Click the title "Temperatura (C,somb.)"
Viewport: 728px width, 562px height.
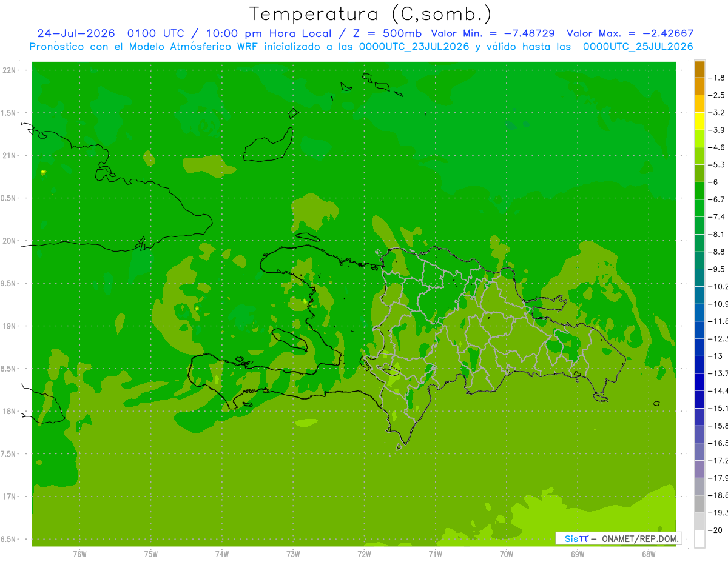point(371,14)
